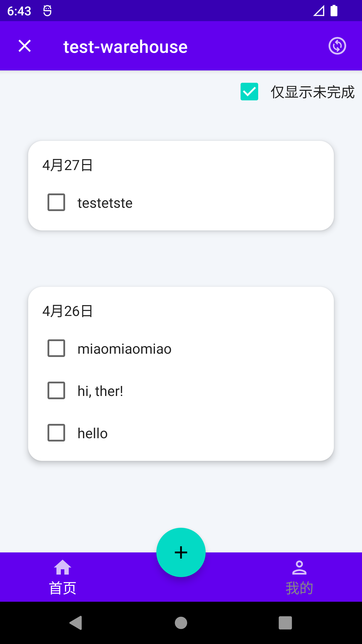Tap the Android back navigation arrow
362x644 pixels.
(x=76, y=623)
